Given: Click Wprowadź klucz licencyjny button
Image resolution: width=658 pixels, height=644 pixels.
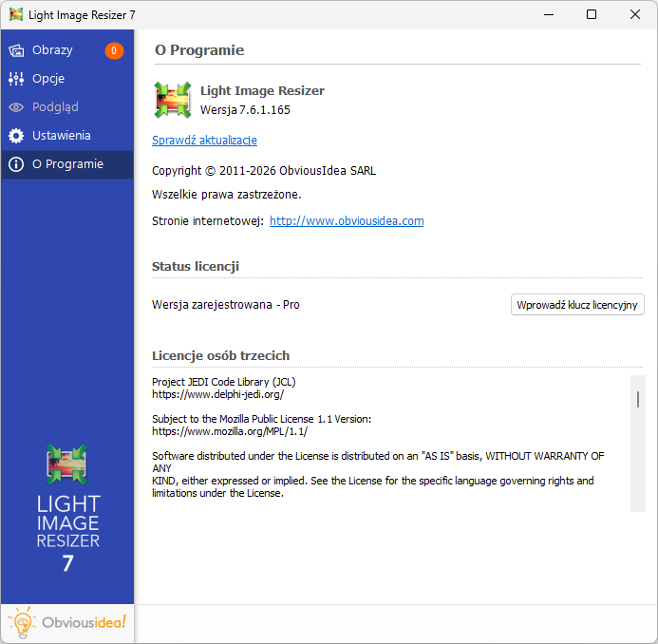Looking at the screenshot, I should pyautogui.click(x=577, y=305).
